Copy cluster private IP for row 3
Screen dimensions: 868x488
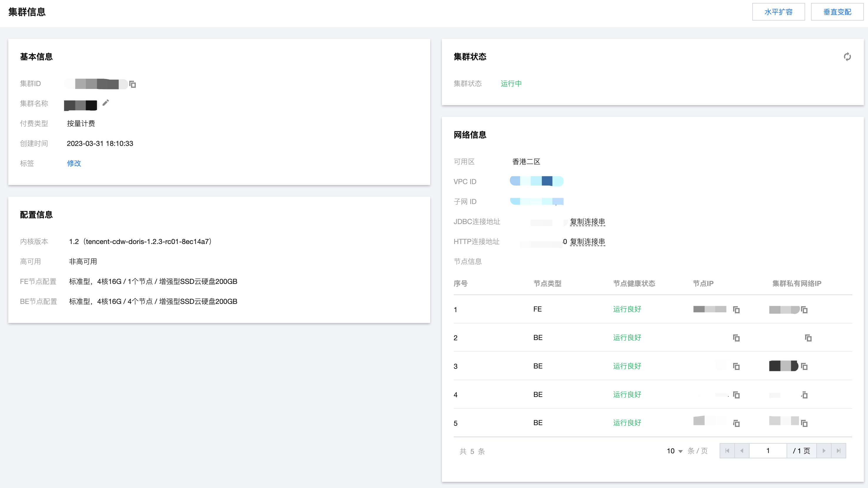(x=804, y=366)
